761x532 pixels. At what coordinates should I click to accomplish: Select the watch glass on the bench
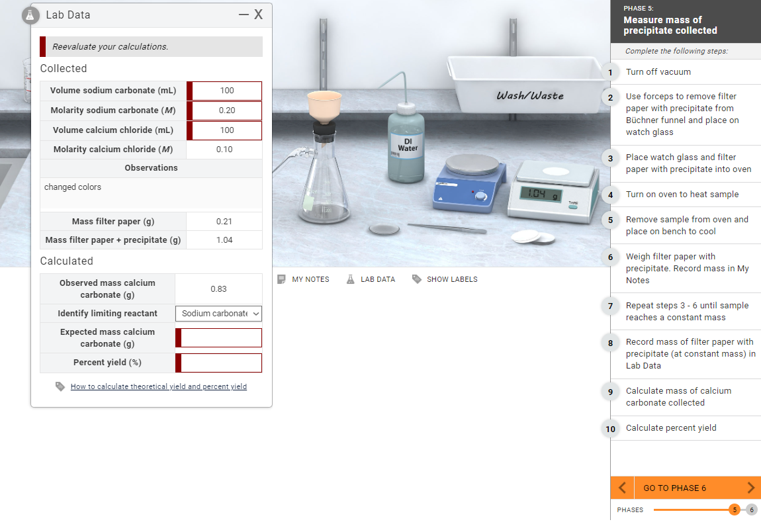tap(384, 229)
